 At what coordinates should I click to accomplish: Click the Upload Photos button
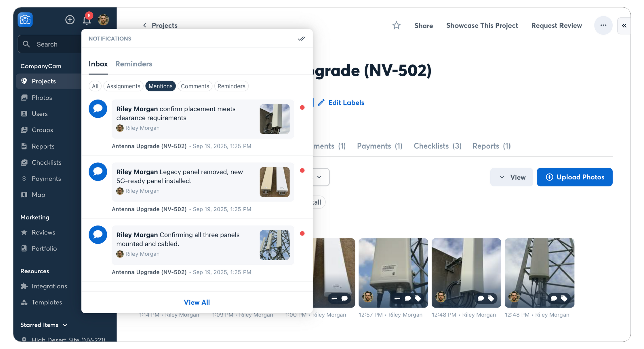[x=575, y=177]
